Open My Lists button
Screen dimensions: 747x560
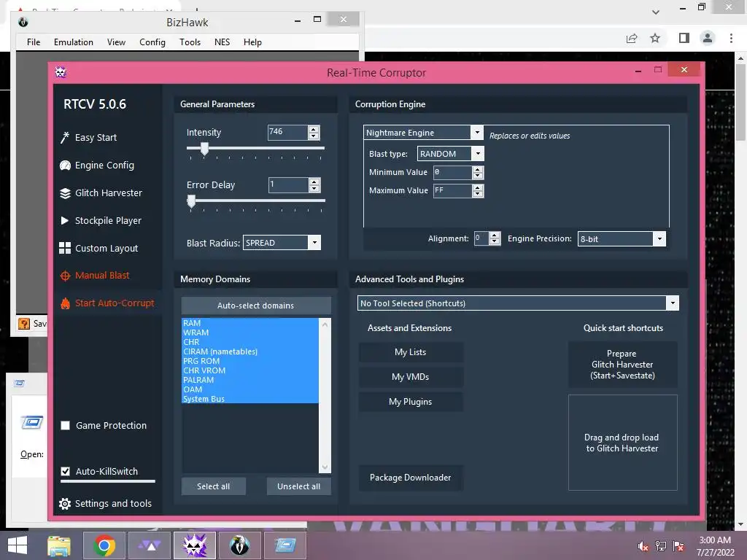[x=411, y=352]
